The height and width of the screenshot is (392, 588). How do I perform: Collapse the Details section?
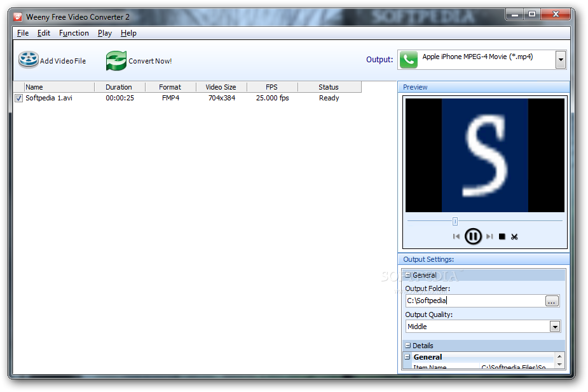(x=408, y=346)
